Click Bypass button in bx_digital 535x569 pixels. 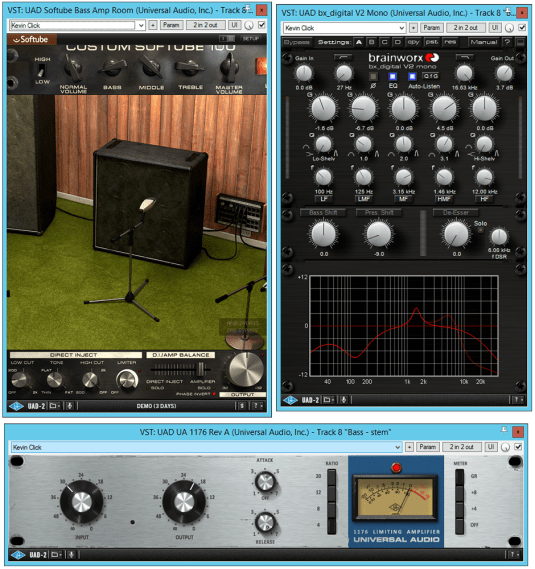coord(297,42)
